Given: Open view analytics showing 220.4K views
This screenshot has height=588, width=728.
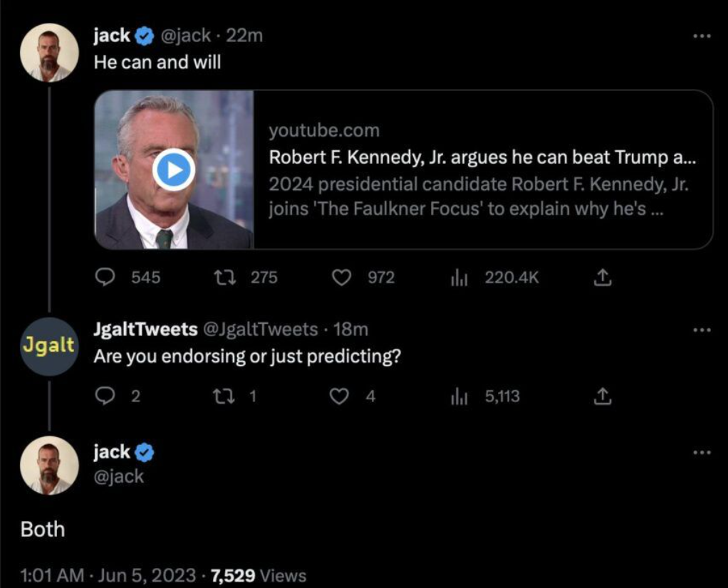Looking at the screenshot, I should coord(459,278).
